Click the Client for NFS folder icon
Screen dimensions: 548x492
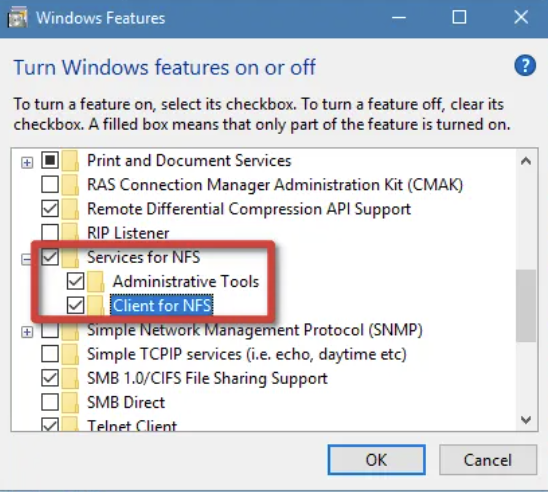click(x=96, y=306)
